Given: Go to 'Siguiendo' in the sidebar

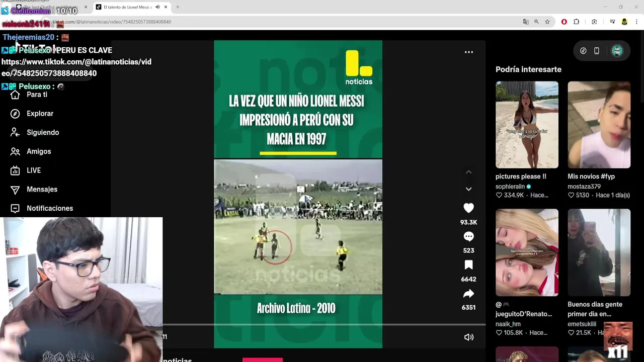Looking at the screenshot, I should [43, 132].
